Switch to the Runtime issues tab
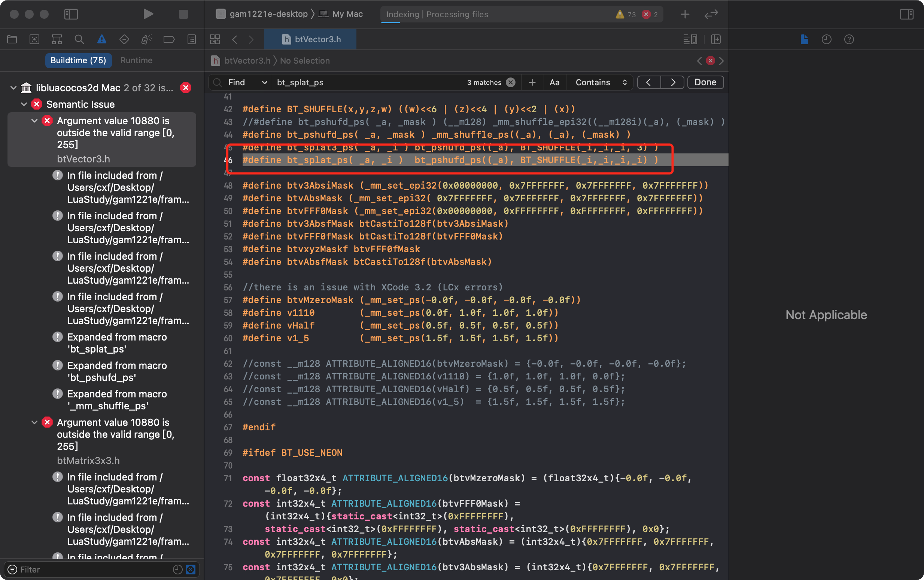Screen dimensions: 924x580 pos(136,60)
